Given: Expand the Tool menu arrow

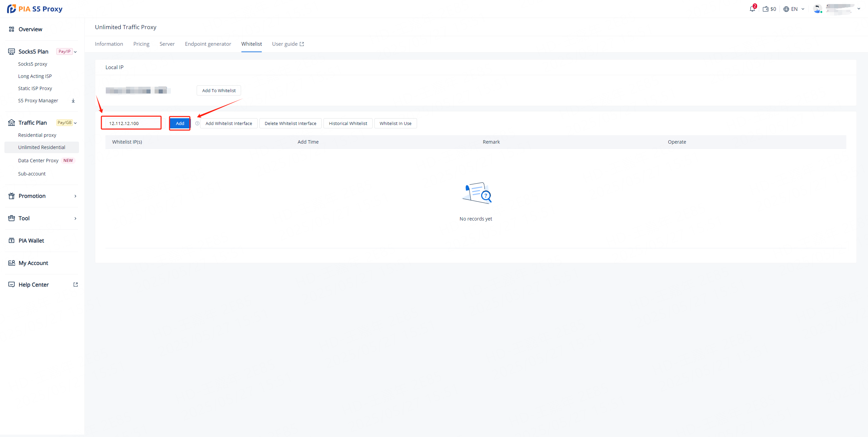Looking at the screenshot, I should click(x=75, y=218).
